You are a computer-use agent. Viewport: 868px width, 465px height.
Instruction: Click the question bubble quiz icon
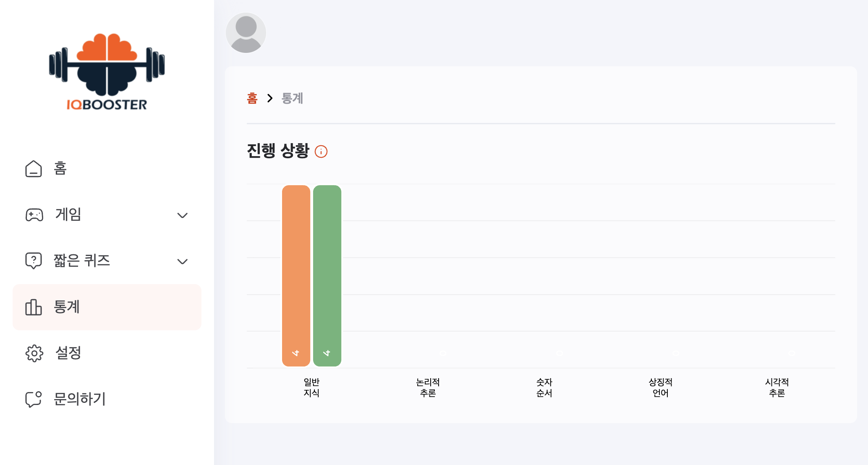[x=34, y=261]
